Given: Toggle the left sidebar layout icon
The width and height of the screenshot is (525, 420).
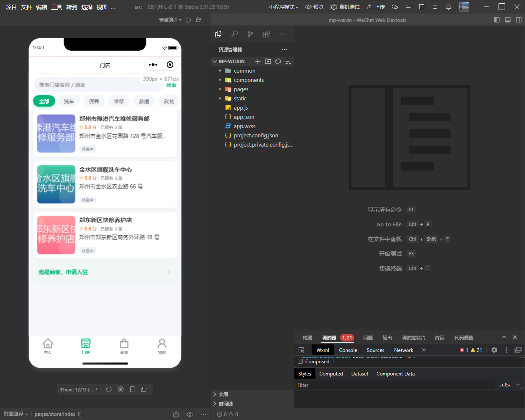Looking at the screenshot, I should click(x=497, y=20).
